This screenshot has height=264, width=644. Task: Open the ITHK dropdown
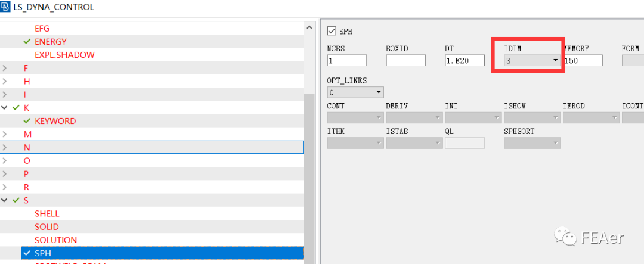tap(355, 143)
